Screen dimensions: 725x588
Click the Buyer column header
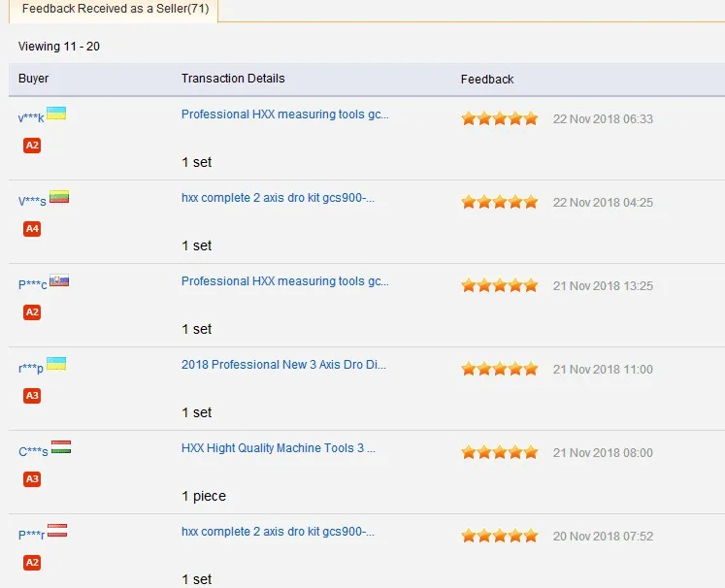tap(33, 79)
